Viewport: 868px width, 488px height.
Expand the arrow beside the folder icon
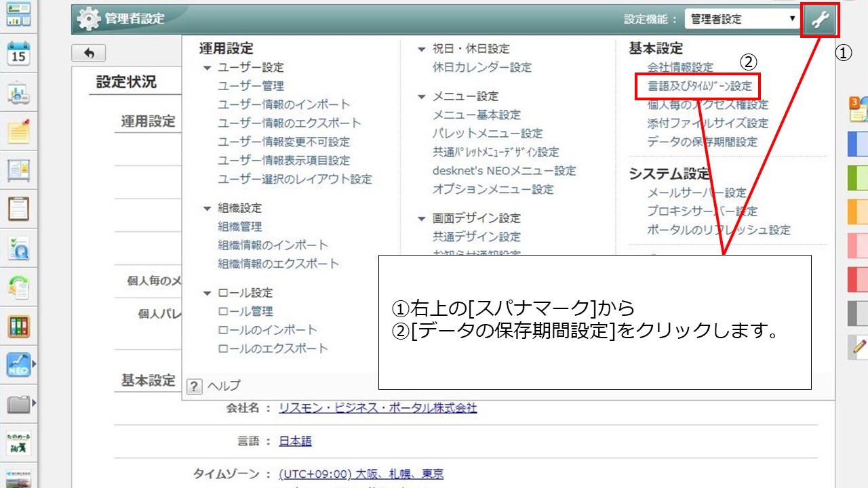34,405
